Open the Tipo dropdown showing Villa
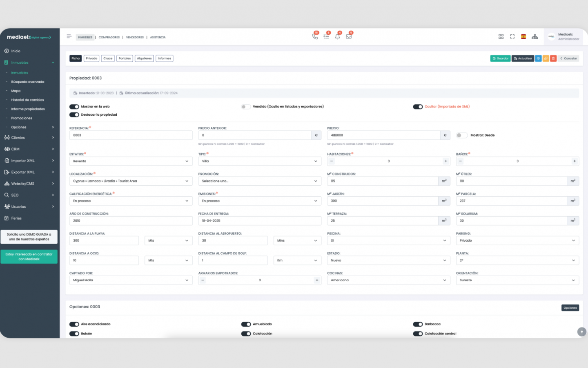Image resolution: width=588 pixels, height=368 pixels. (259, 161)
